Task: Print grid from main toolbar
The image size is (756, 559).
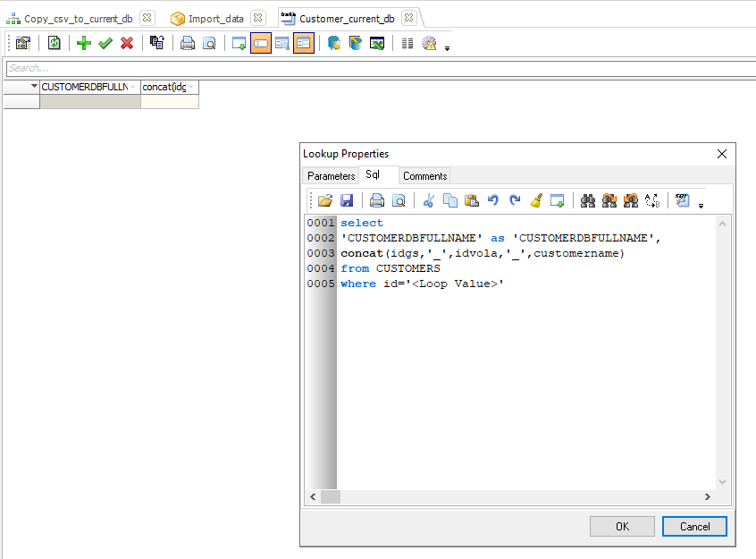Action: point(188,44)
